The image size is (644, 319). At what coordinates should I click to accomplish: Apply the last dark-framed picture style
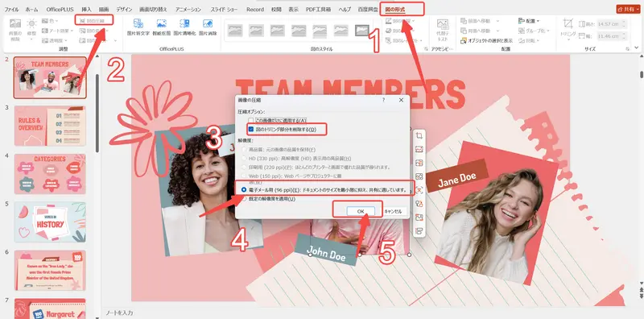point(361,30)
